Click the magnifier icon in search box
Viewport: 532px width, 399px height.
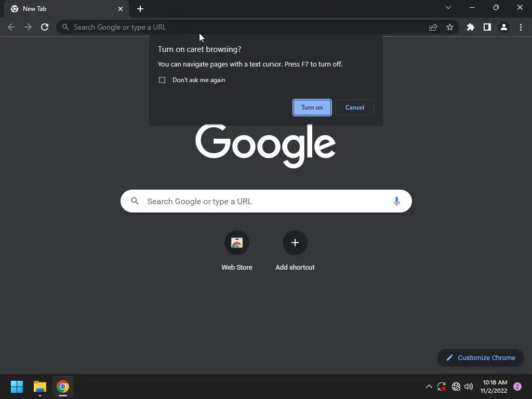point(135,201)
